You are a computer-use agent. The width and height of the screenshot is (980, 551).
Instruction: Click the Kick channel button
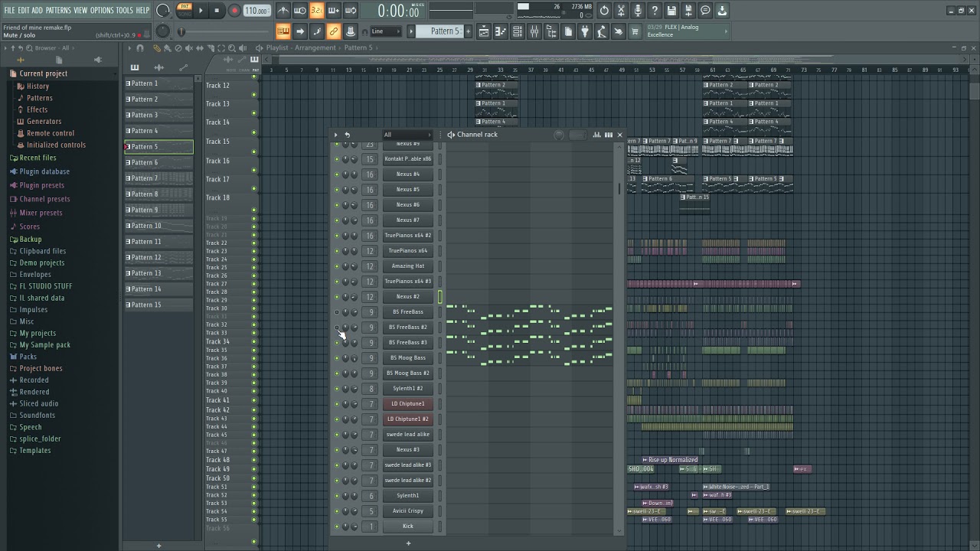point(408,527)
